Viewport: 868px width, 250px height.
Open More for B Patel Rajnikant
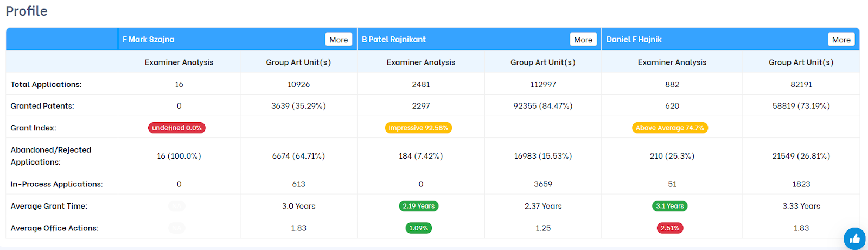click(x=583, y=40)
